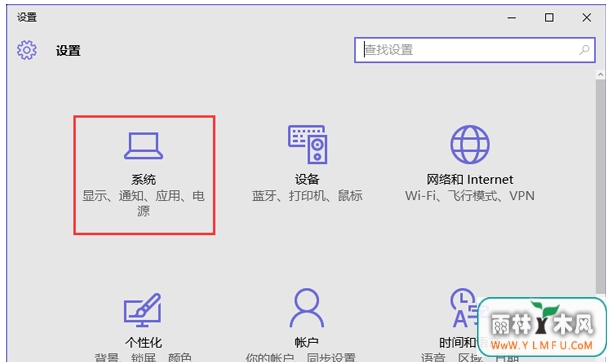Viewport: 612px width, 362px height.
Task: Click the 帐户 label
Action: 307,342
